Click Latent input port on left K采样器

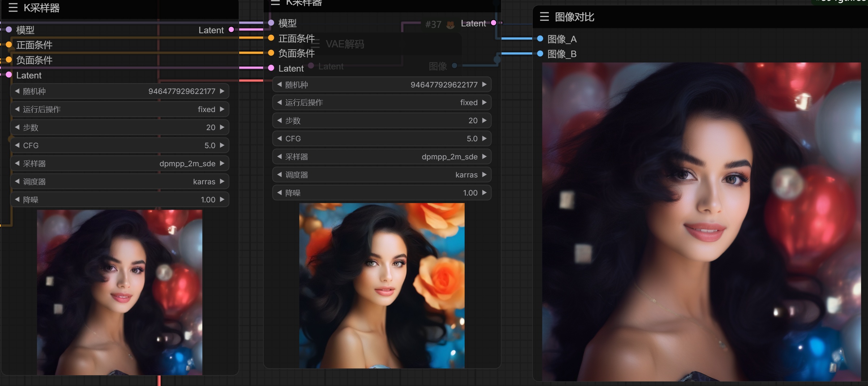(x=9, y=75)
